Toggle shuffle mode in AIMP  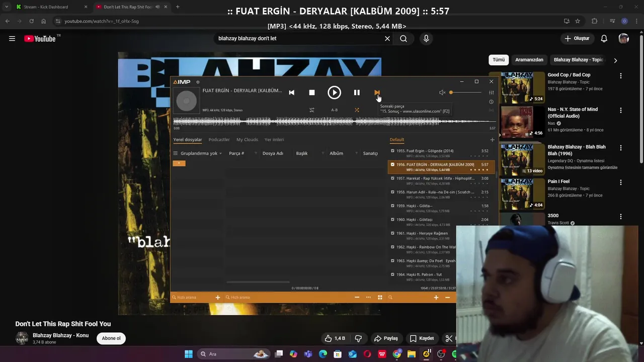(357, 110)
